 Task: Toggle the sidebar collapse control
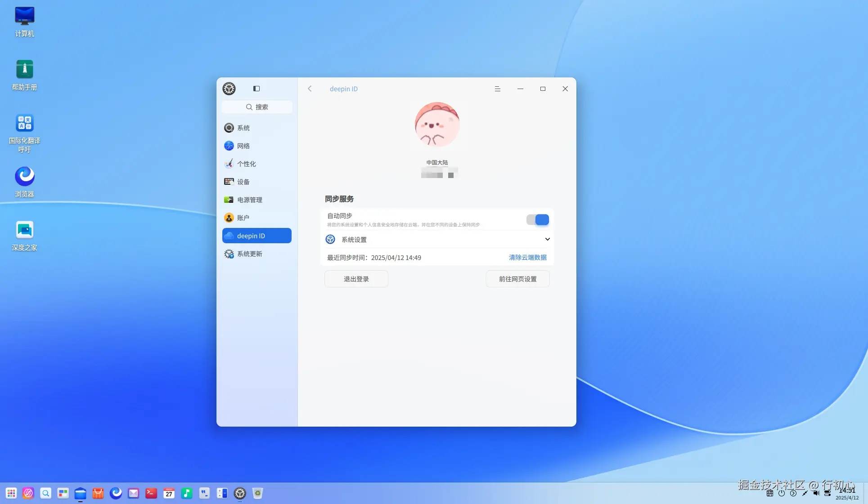[256, 89]
